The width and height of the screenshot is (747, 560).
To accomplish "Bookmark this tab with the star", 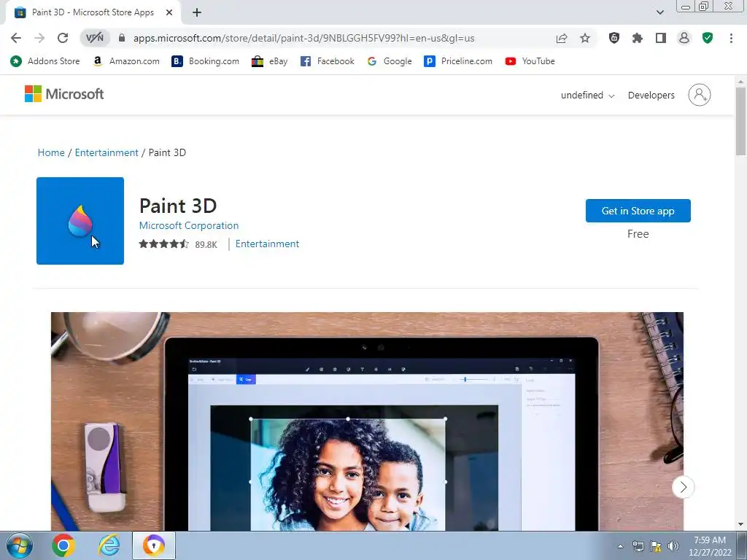I will [x=585, y=38].
